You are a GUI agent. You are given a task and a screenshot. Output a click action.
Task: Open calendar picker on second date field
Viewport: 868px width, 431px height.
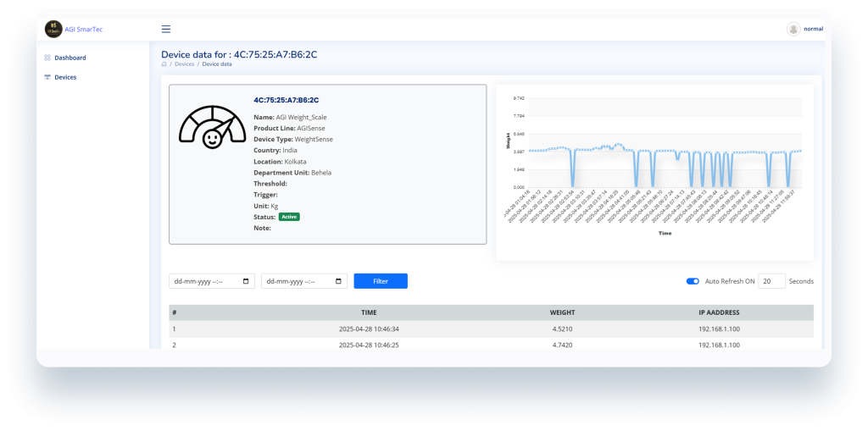coord(339,281)
